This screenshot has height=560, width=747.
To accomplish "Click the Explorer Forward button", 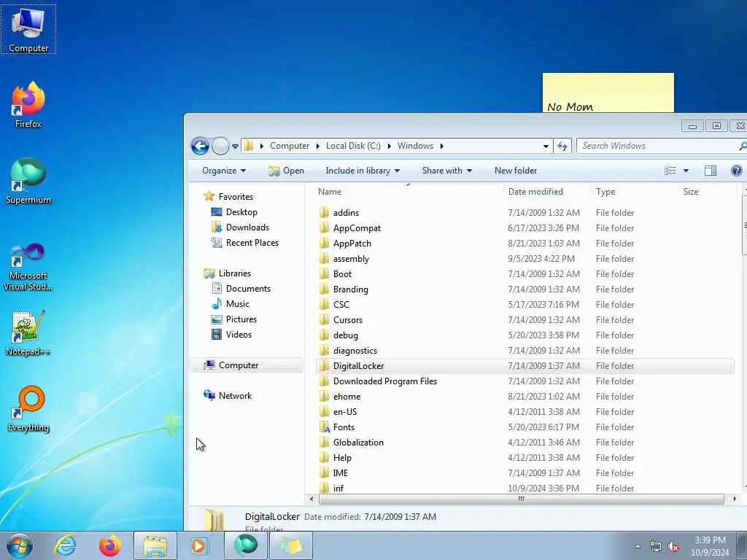I will [x=220, y=146].
